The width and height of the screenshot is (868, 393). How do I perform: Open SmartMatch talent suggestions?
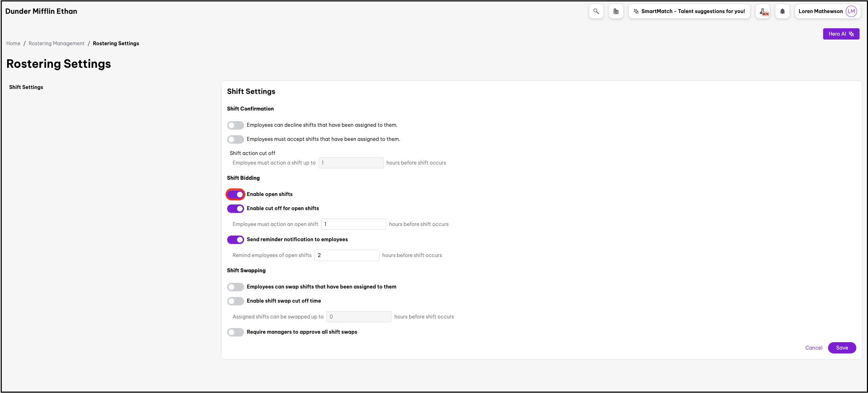point(689,11)
